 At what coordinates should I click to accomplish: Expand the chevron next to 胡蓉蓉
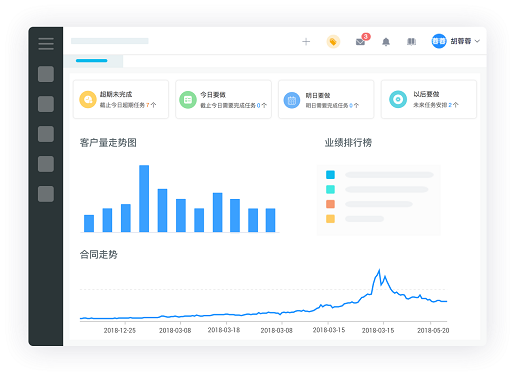477,41
